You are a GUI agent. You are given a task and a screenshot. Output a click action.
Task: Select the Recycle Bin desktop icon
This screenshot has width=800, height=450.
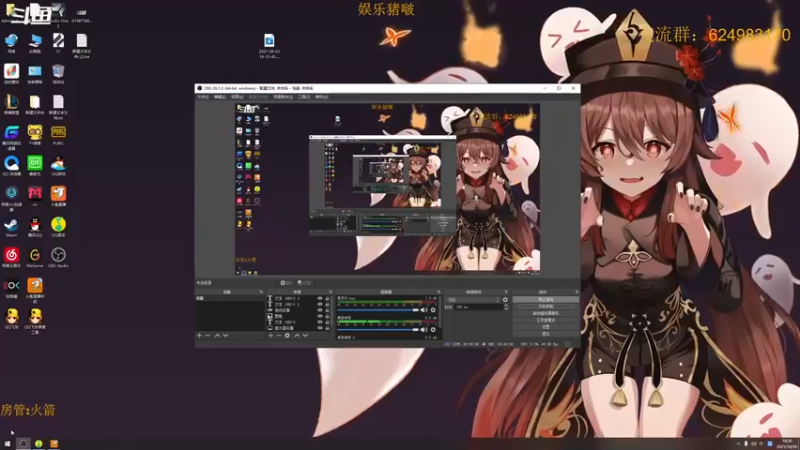click(58, 73)
